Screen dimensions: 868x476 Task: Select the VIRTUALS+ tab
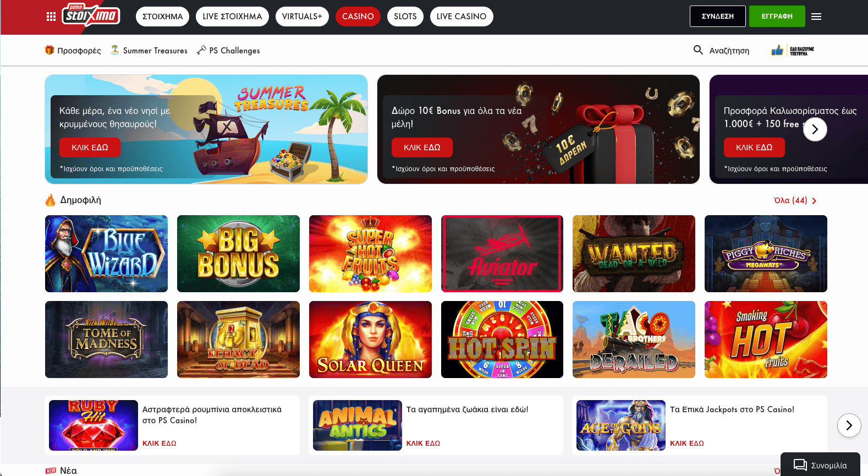pos(302,17)
